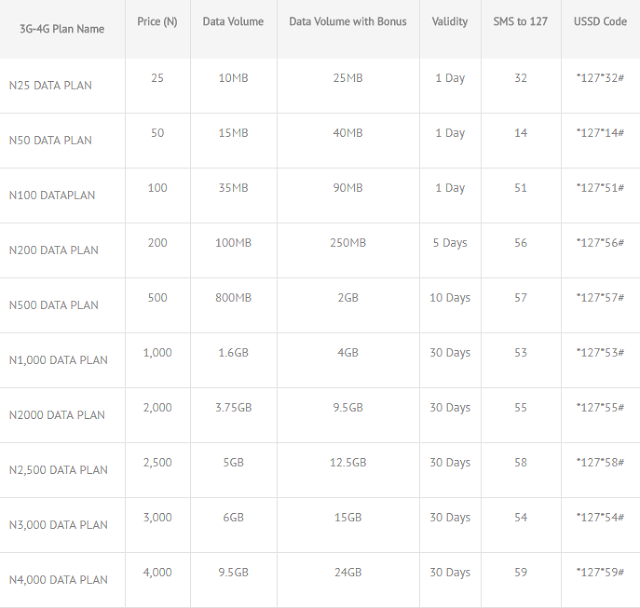Image resolution: width=640 pixels, height=608 pixels.
Task: Click the "Price (N)" column header
Action: pyautogui.click(x=157, y=21)
